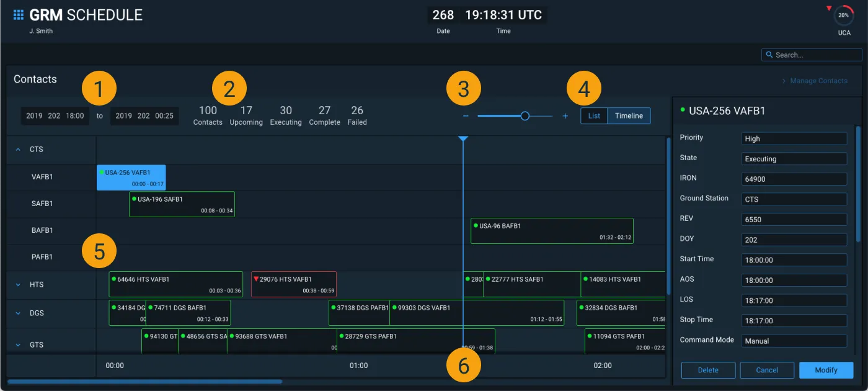
Task: Select the USA-196 SAFB1 contact block
Action: click(182, 204)
